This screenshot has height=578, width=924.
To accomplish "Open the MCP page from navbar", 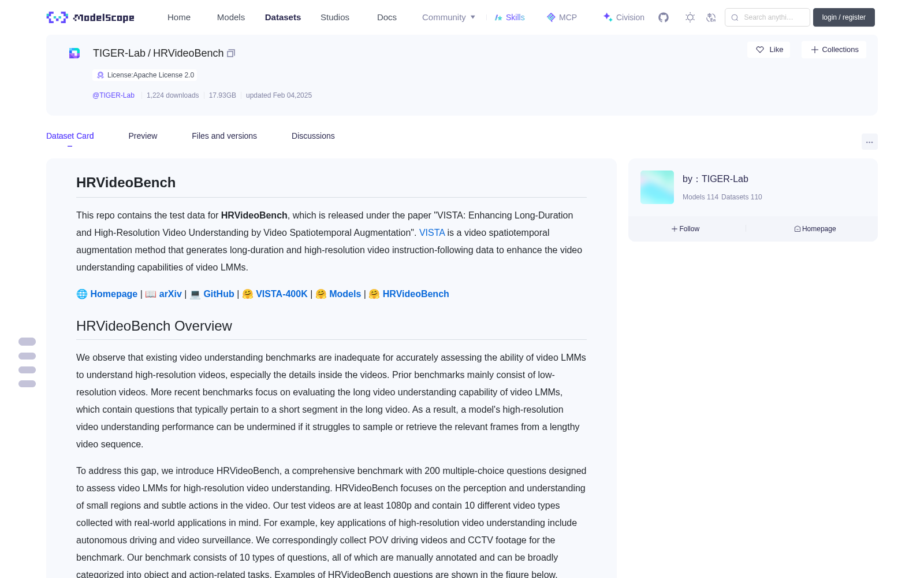I will point(561,17).
